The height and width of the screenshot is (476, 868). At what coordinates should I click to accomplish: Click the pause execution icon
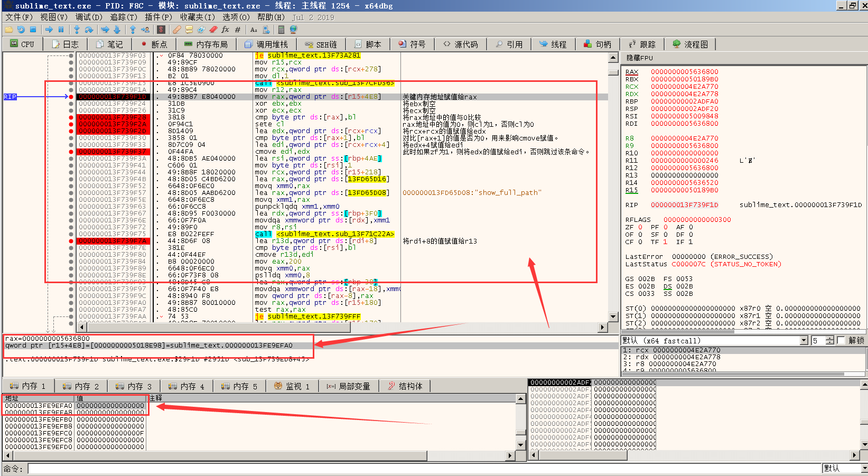[x=61, y=30]
